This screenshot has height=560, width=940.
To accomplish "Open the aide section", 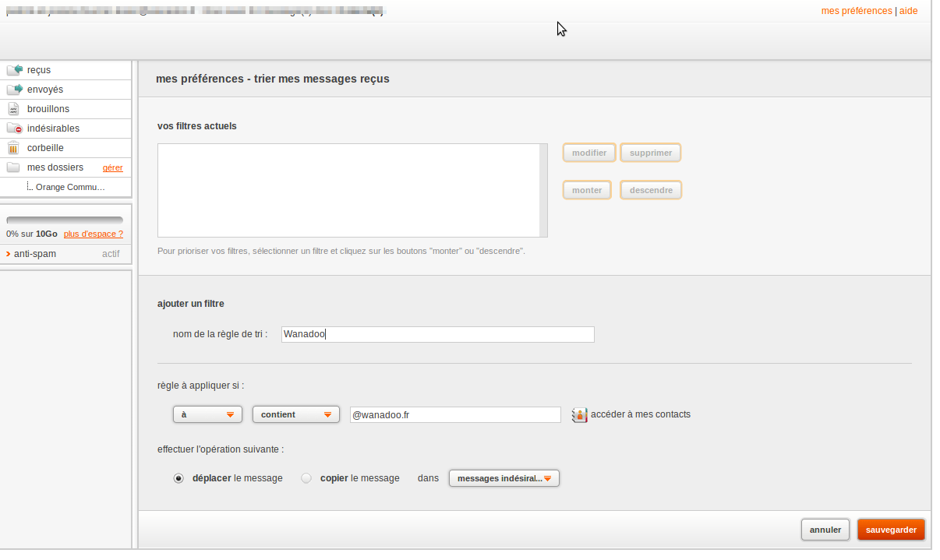I will click(x=909, y=11).
